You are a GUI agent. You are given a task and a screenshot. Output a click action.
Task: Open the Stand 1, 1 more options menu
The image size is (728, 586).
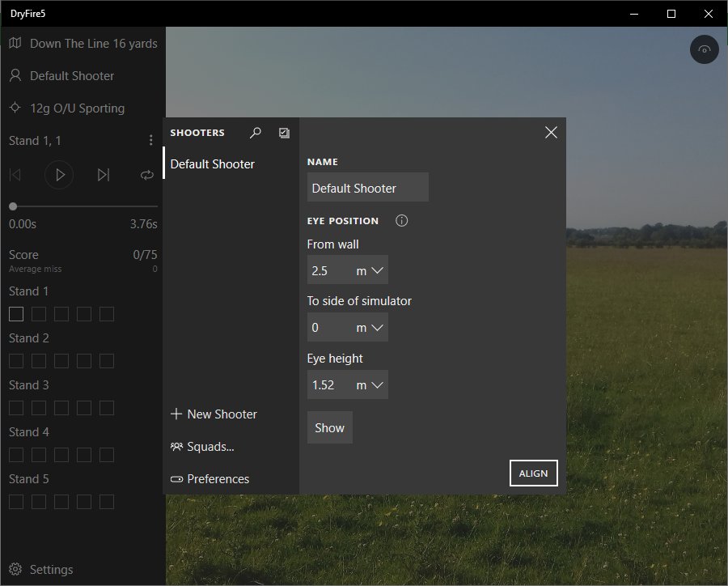[x=150, y=141]
